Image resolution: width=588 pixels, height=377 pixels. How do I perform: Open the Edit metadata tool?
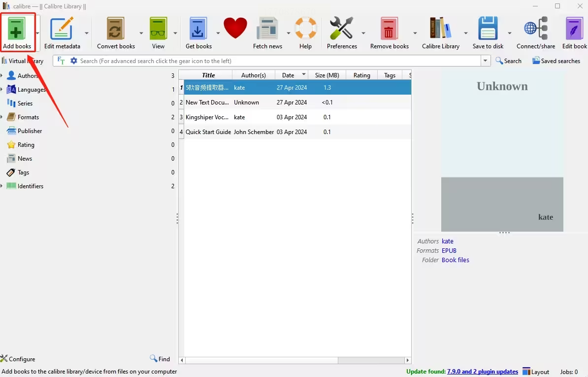(x=62, y=31)
